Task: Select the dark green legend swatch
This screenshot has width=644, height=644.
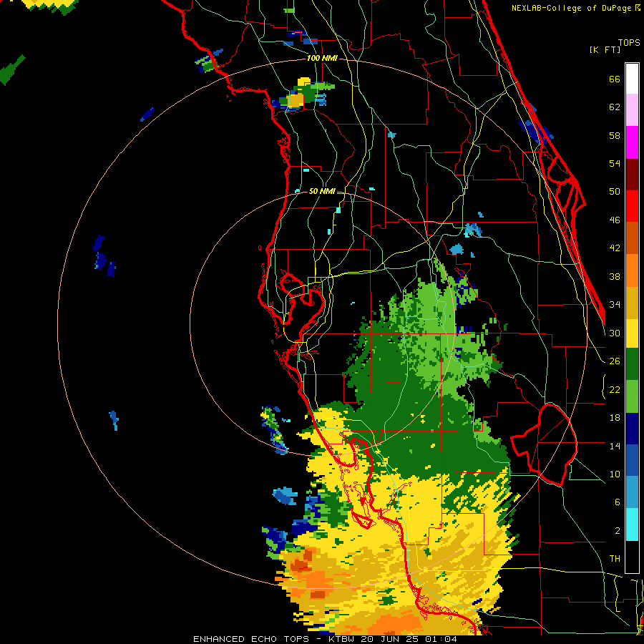Action: tap(632, 364)
